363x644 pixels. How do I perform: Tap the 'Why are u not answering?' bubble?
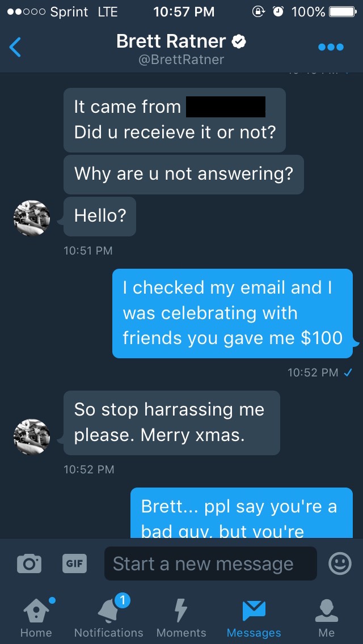click(183, 174)
